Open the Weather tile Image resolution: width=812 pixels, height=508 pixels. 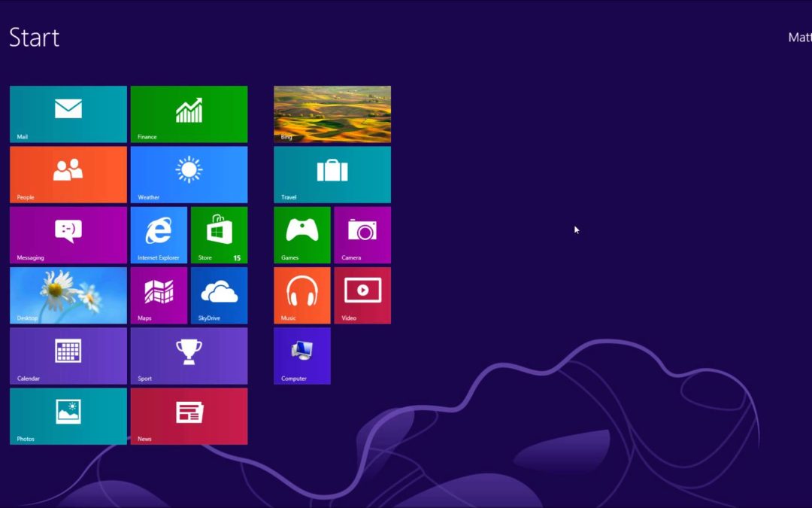pos(189,175)
